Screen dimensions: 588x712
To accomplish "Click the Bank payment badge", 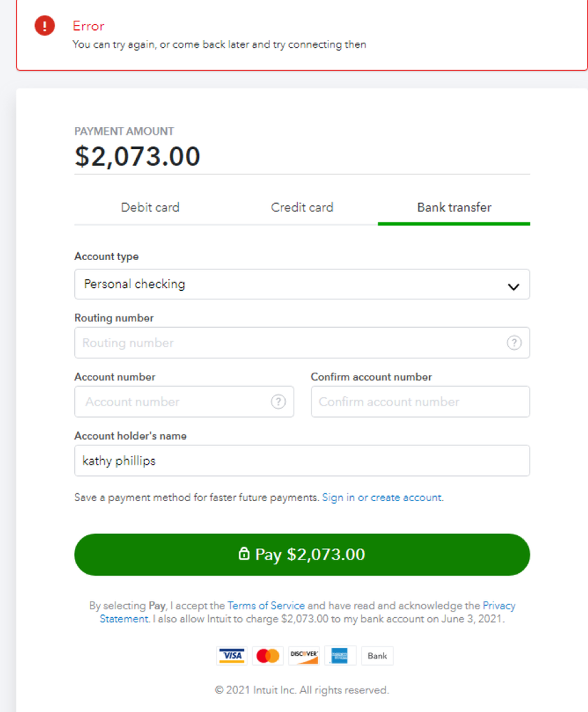I will (377, 656).
